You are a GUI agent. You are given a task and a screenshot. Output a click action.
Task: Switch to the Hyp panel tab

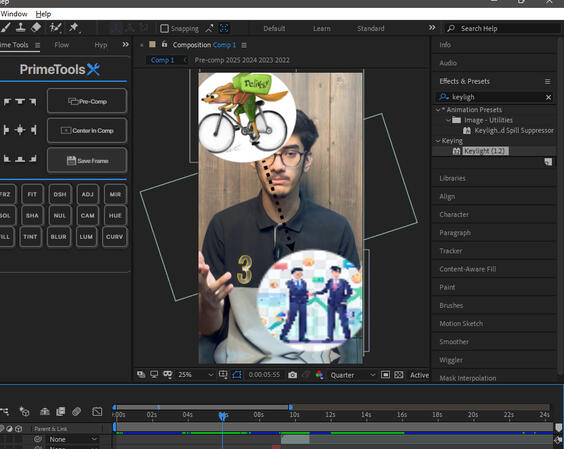pos(101,45)
